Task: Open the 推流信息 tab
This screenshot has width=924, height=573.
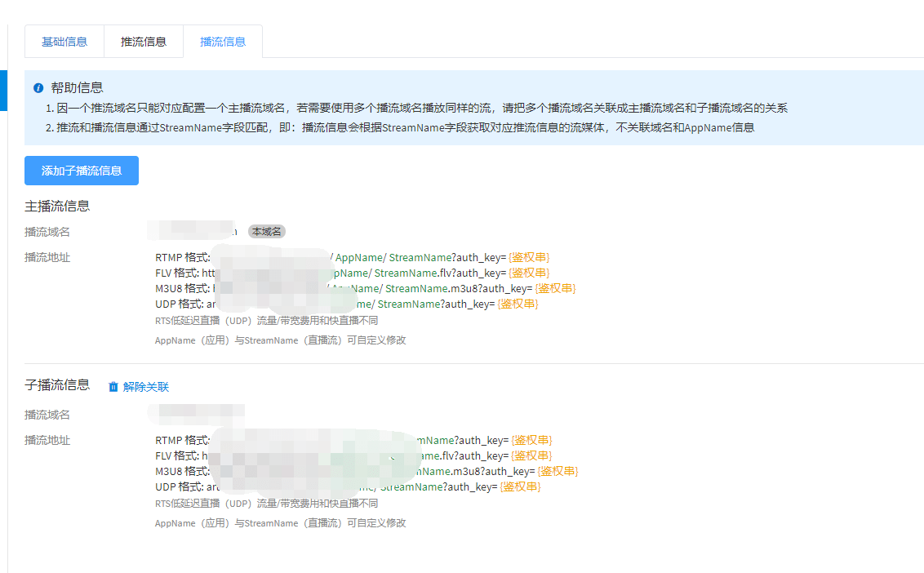Action: [x=144, y=42]
